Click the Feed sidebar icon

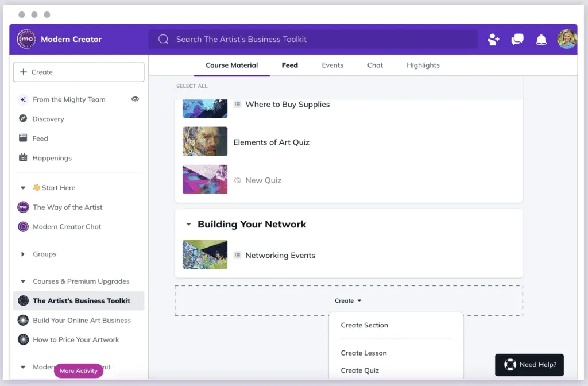tap(23, 138)
